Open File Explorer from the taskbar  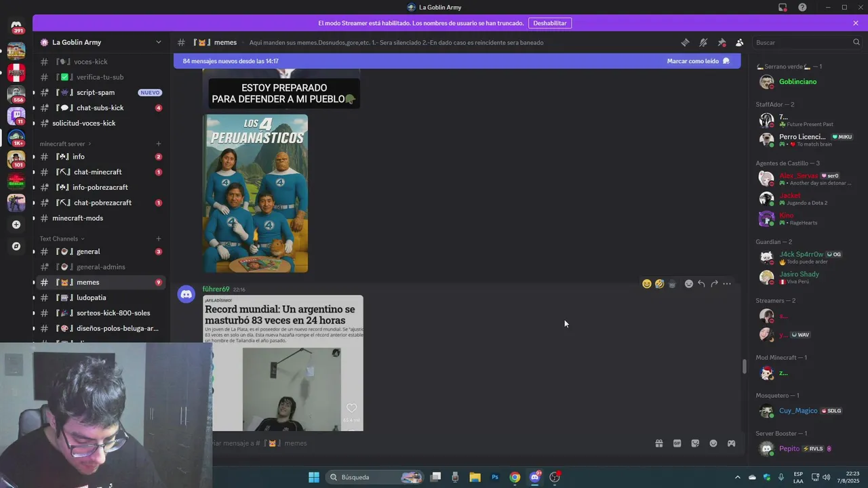[475, 477]
